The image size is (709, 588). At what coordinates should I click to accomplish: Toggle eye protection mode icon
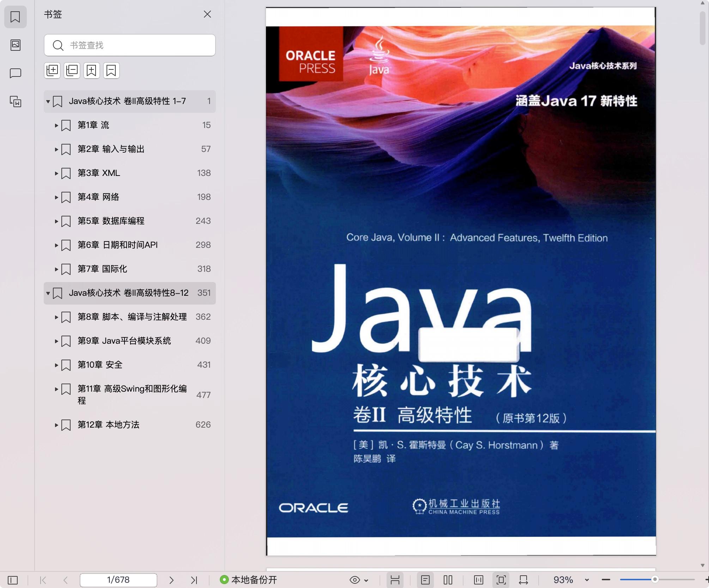(355, 580)
